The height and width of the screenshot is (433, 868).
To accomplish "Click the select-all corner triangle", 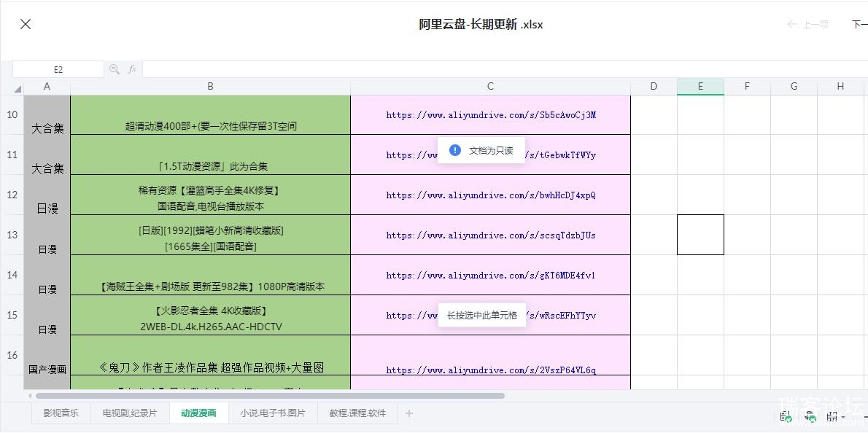I will tap(18, 88).
